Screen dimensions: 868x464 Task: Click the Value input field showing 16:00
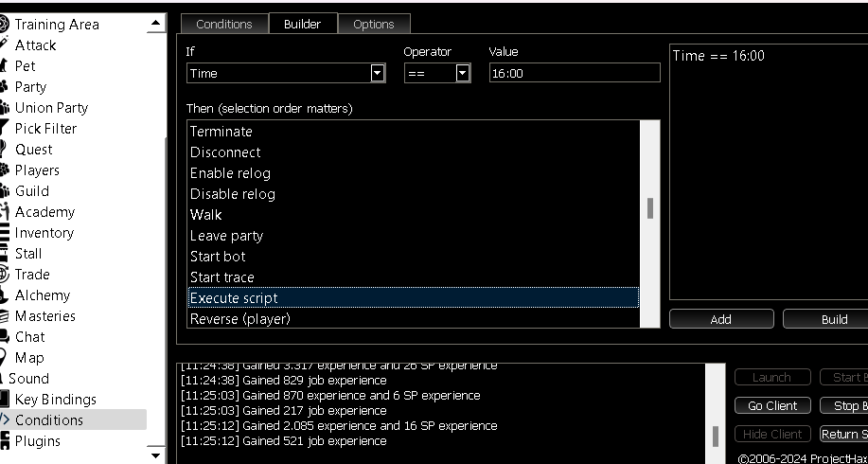[x=574, y=73]
